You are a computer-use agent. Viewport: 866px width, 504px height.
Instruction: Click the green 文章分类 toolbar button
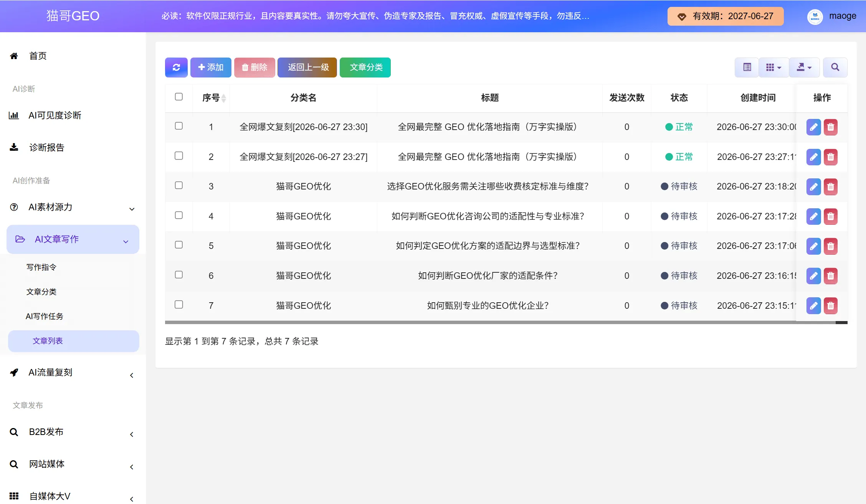pos(365,68)
